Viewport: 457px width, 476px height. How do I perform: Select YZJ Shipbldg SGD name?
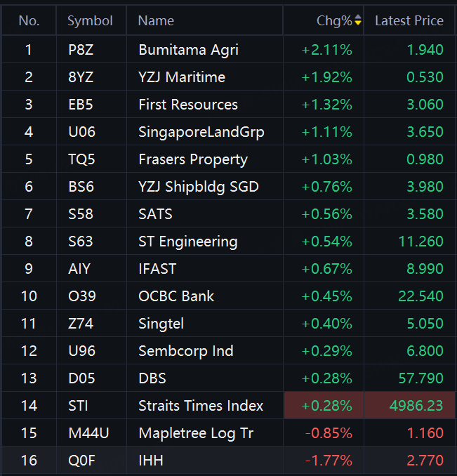pyautogui.click(x=199, y=187)
